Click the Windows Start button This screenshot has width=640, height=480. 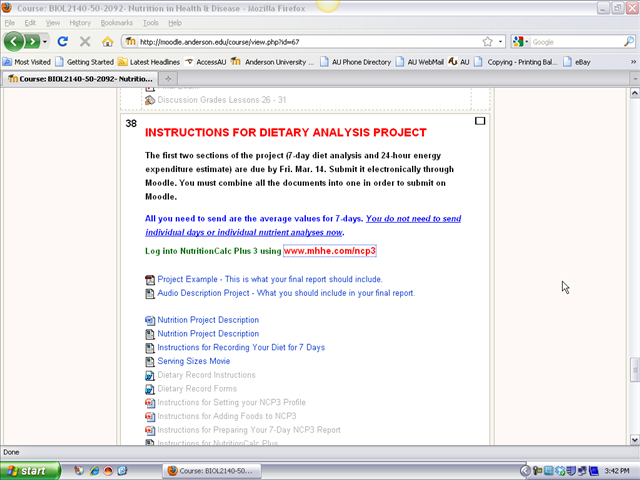(27, 470)
